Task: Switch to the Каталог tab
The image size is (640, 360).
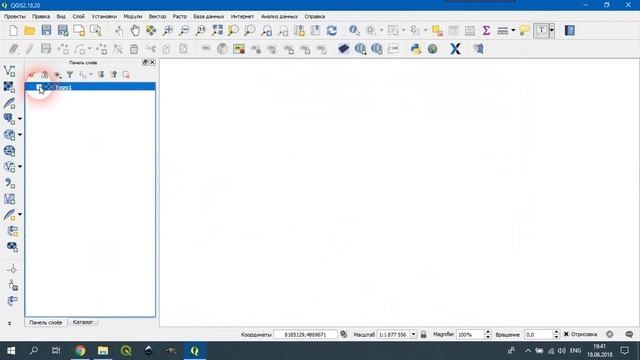Action: pyautogui.click(x=82, y=322)
